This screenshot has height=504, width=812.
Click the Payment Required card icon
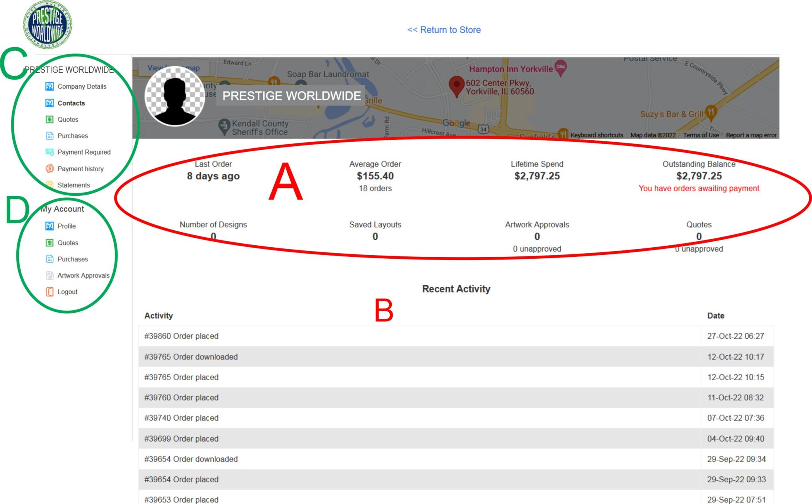(x=50, y=152)
